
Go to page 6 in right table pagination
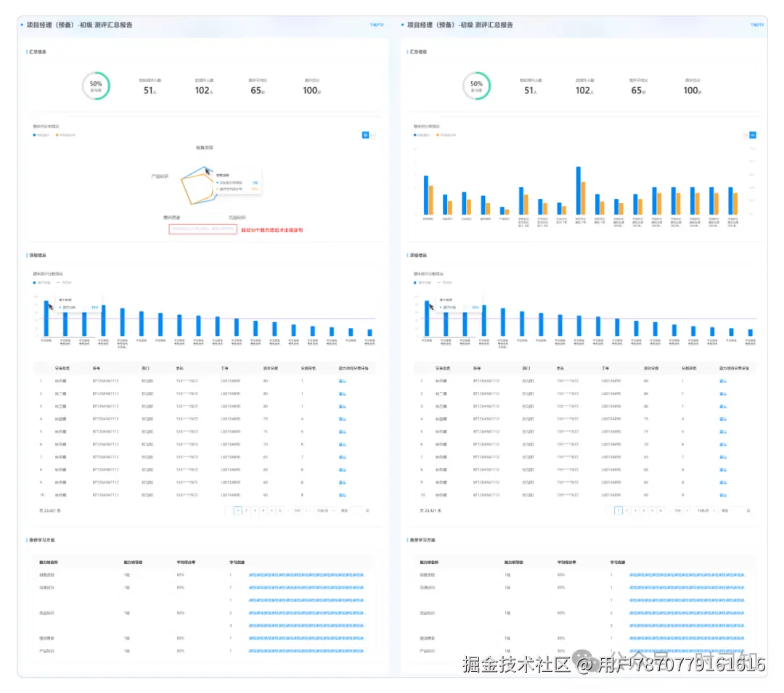pos(661,511)
